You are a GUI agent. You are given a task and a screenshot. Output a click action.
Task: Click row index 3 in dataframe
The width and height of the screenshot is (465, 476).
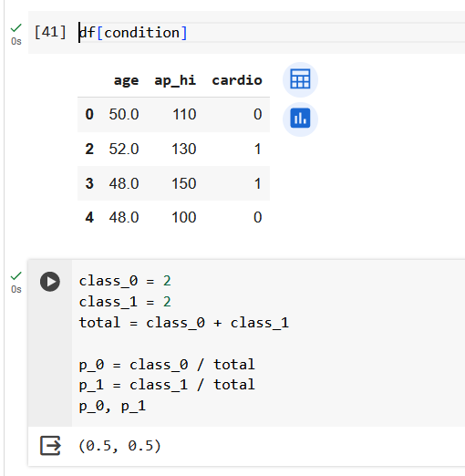pyautogui.click(x=89, y=183)
